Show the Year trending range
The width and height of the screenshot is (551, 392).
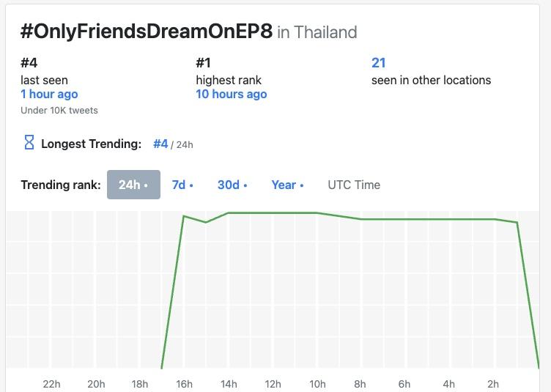tap(287, 185)
